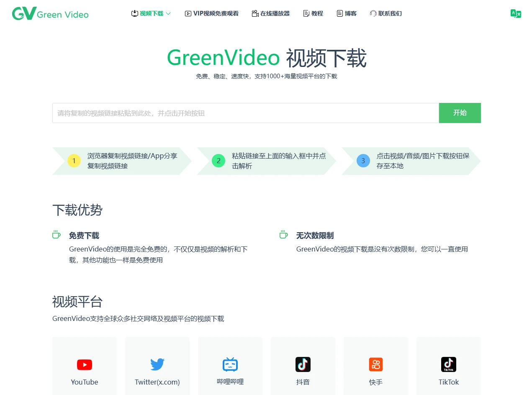Open VIP视频免费观看 menu item
The width and height of the screenshot is (532, 395).
(x=212, y=13)
